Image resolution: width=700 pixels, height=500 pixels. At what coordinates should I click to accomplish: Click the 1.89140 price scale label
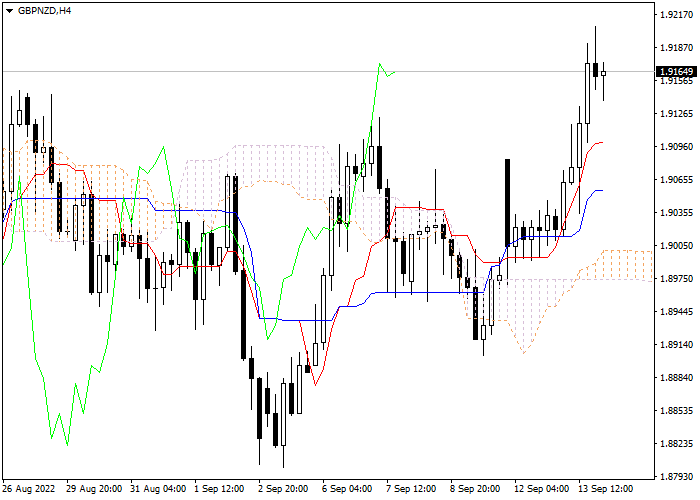(x=676, y=345)
